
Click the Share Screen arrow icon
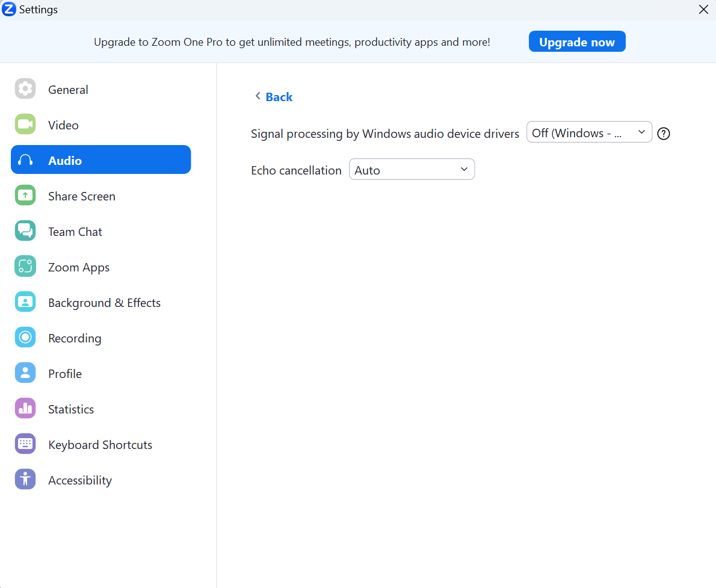pos(25,195)
